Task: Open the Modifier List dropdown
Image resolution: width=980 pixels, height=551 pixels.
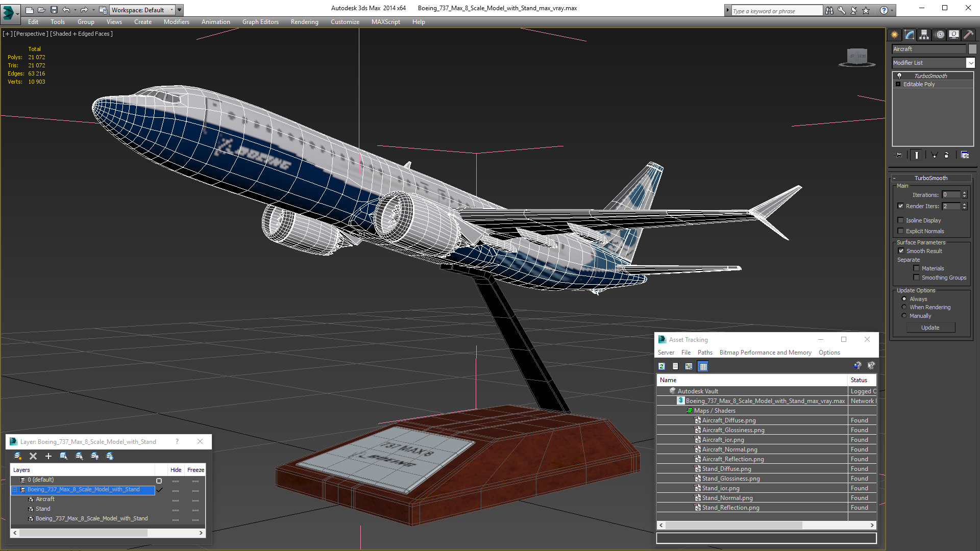Action: coord(970,63)
